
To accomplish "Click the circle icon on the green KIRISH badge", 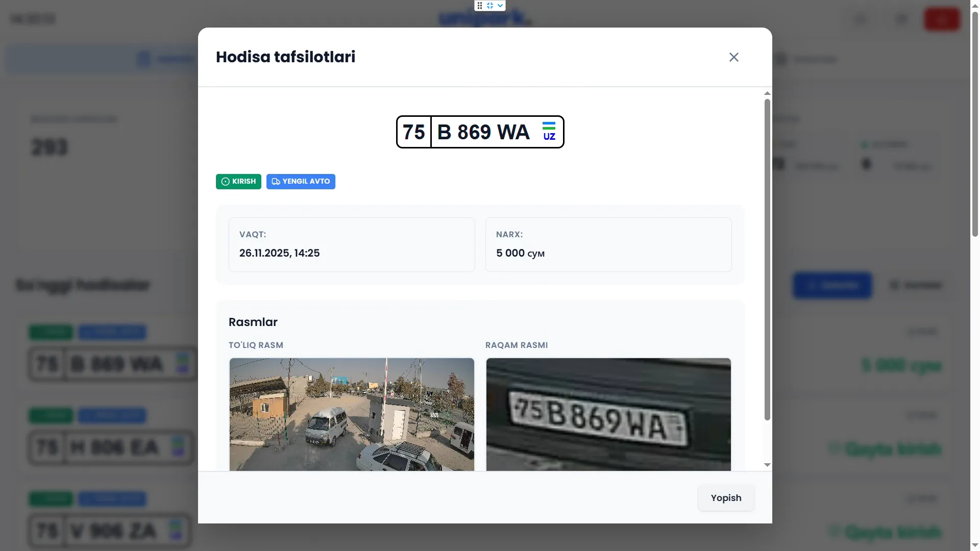I will coord(225,182).
